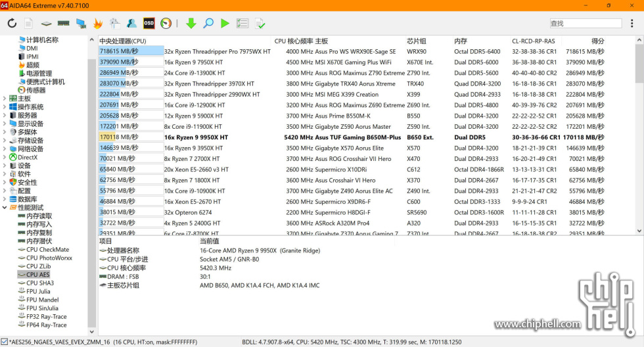This screenshot has height=347, width=644.
Task: Select the 379090 MB/秒 result bar
Action: click(131, 62)
